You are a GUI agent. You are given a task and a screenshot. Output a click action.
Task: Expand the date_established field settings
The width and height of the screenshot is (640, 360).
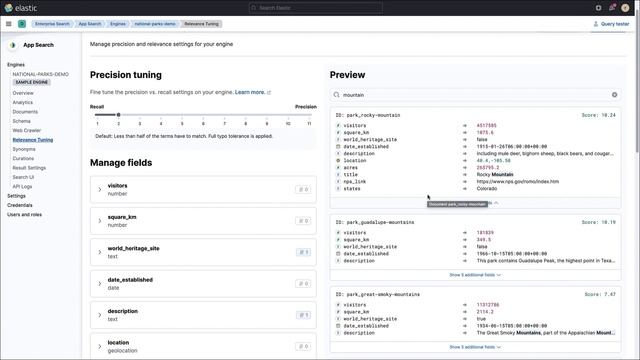100,284
